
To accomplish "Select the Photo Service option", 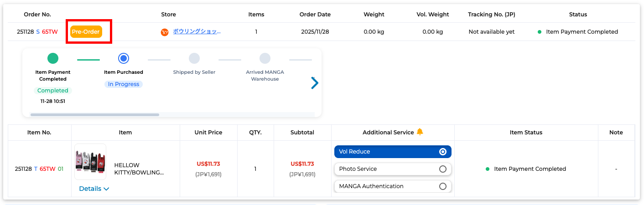I will 393,169.
